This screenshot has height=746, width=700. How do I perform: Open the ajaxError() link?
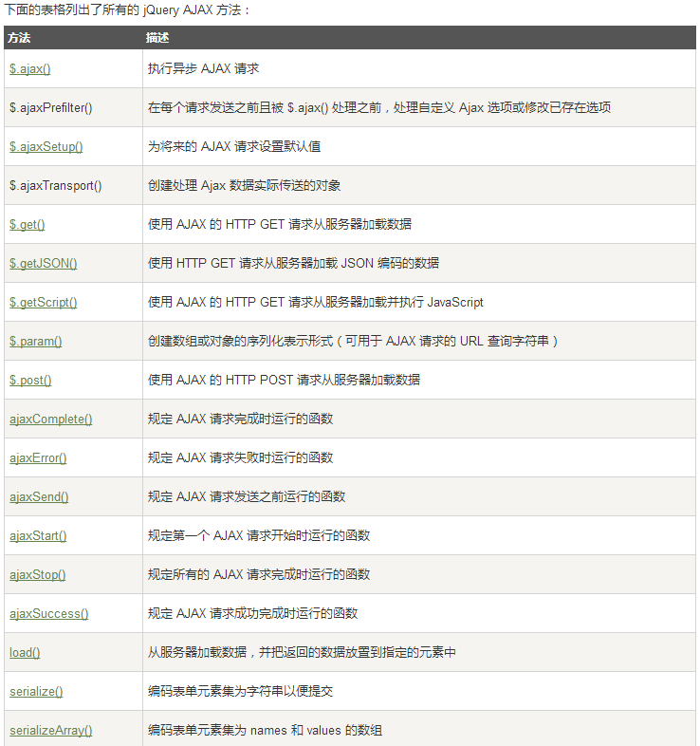coord(38,458)
